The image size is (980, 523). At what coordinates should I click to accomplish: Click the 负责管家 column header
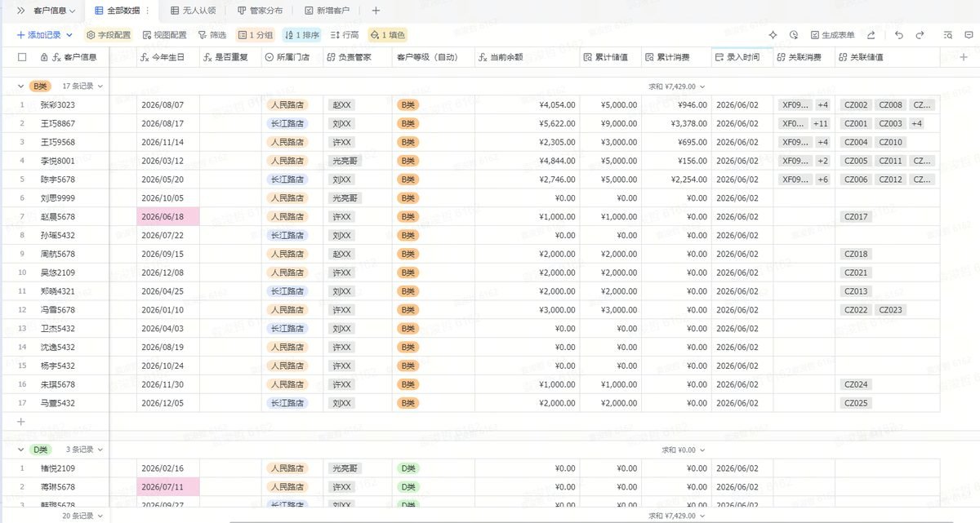pos(358,57)
